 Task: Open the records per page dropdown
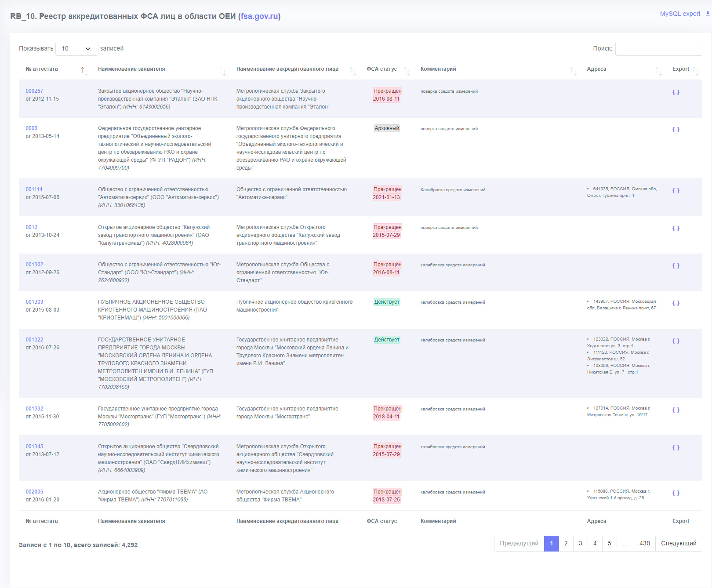click(x=76, y=48)
